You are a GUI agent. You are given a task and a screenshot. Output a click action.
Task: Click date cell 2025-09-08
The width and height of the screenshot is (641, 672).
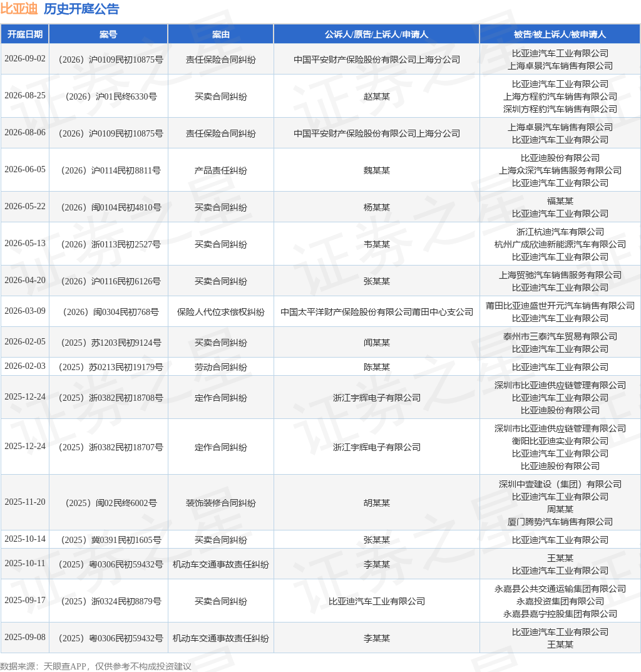pos(25,638)
